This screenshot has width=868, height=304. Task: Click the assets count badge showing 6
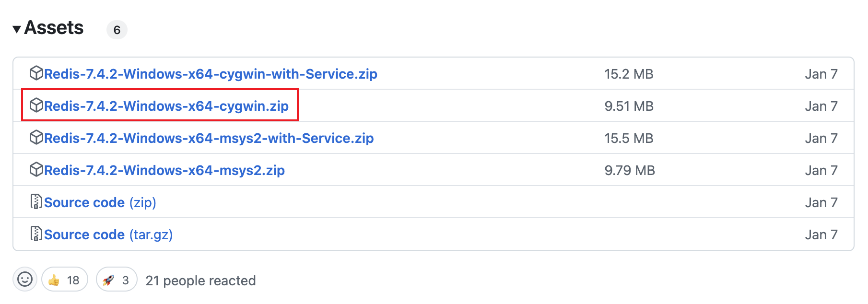117,30
